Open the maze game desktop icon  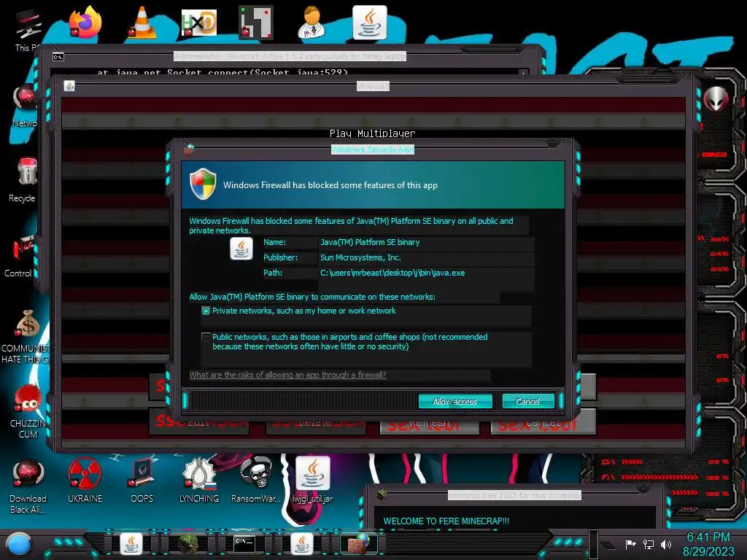coord(256,23)
